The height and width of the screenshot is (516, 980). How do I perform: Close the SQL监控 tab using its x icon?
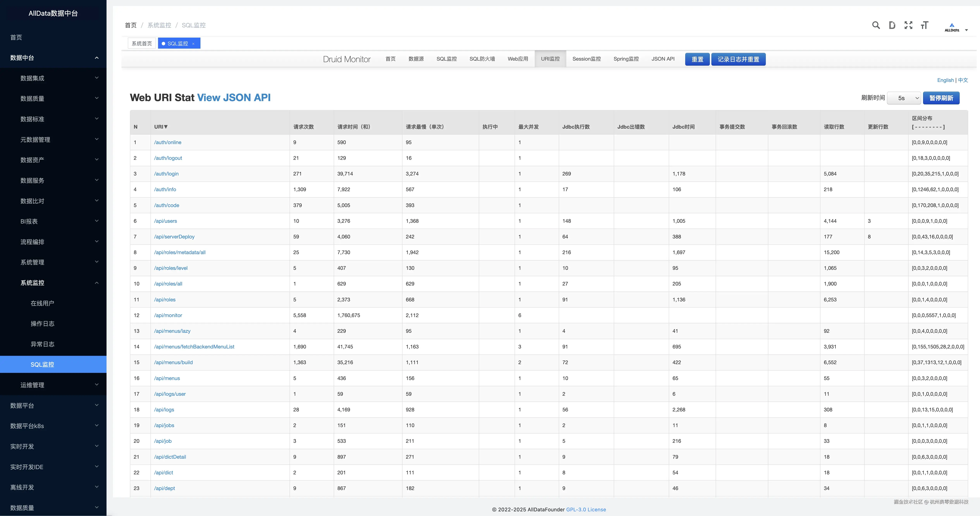[x=193, y=44]
